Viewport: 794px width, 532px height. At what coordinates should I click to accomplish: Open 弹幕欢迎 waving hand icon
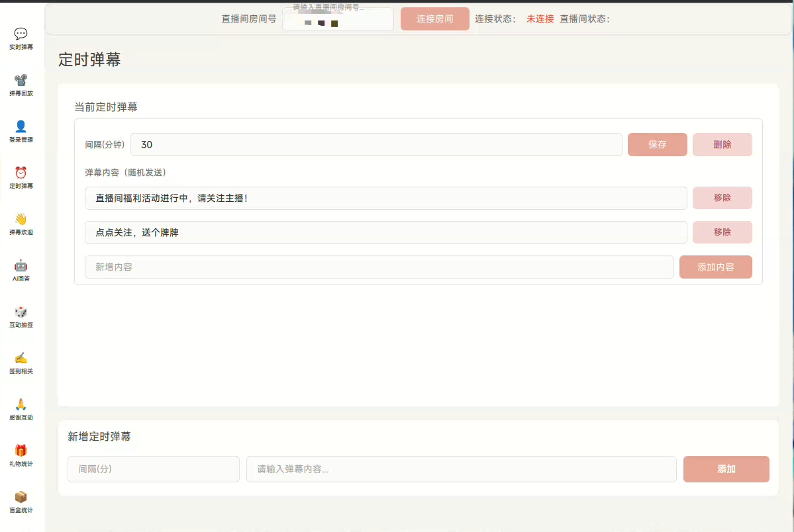pos(21,219)
